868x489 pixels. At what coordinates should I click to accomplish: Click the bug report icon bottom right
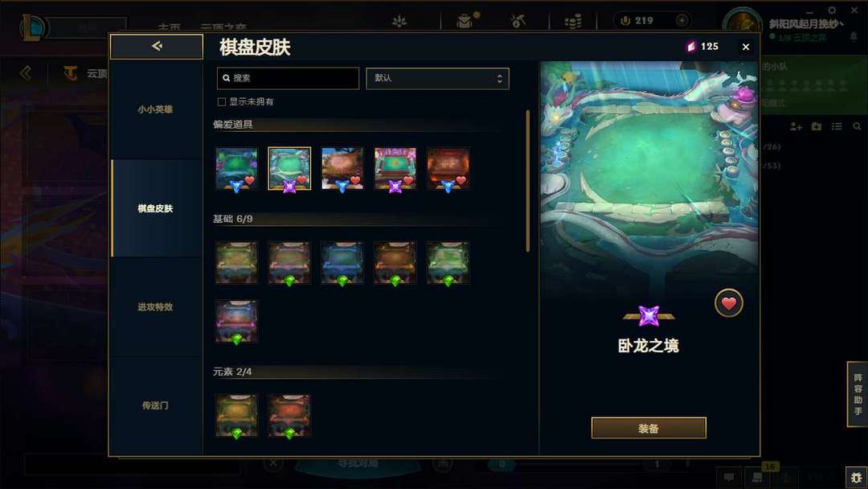pos(857,477)
